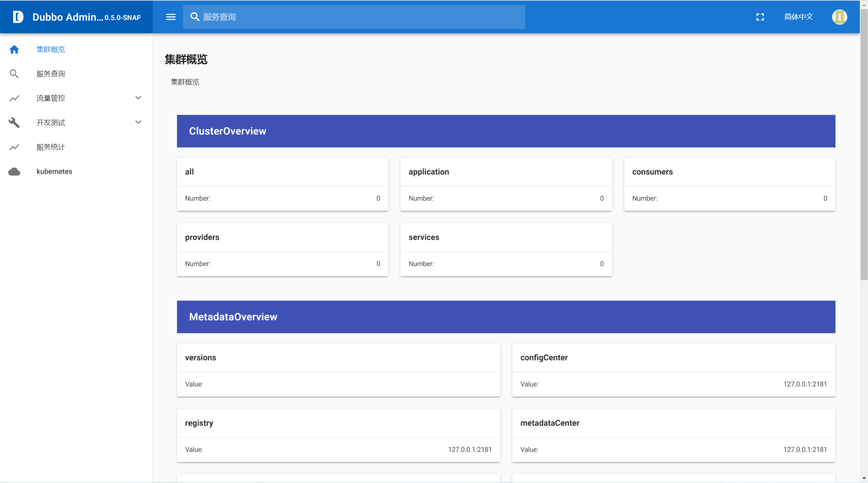Screen dimensions: 868x483
Task: Click the 集群概览 breadcrumb link
Action: [185, 82]
